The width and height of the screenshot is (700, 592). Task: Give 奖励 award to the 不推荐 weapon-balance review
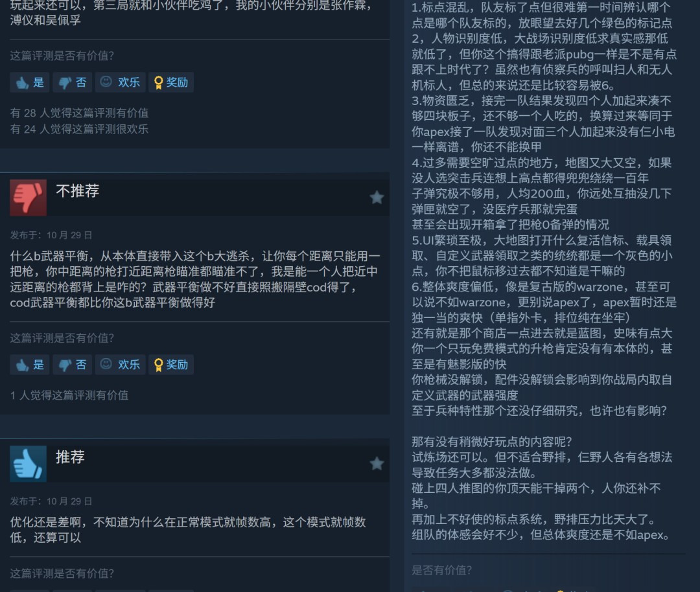click(171, 365)
